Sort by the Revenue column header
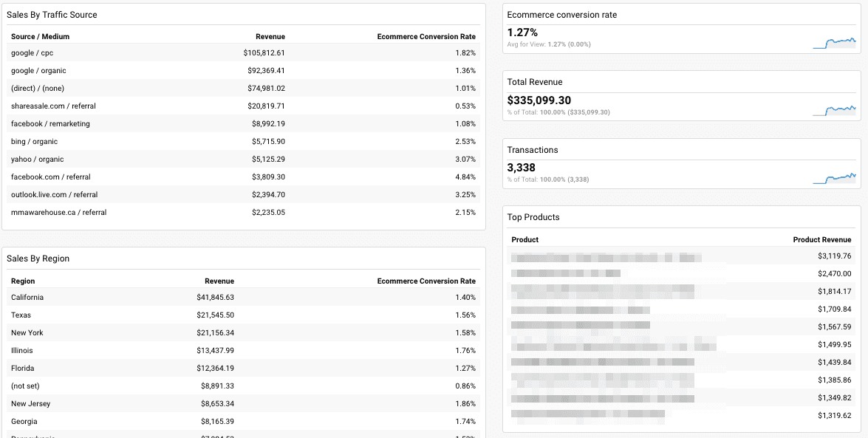 coord(270,36)
